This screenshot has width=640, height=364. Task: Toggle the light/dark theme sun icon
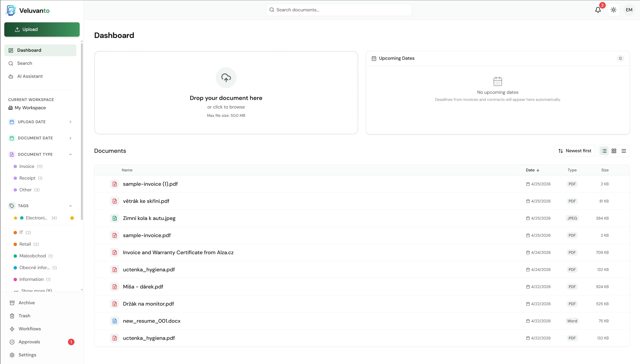coord(614,10)
